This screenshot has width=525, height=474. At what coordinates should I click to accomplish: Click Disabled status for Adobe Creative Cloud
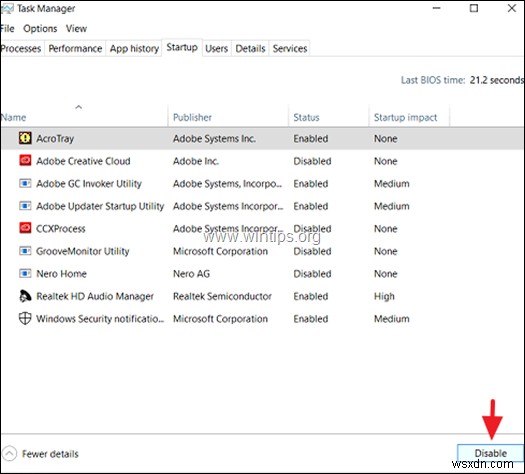pos(312,161)
